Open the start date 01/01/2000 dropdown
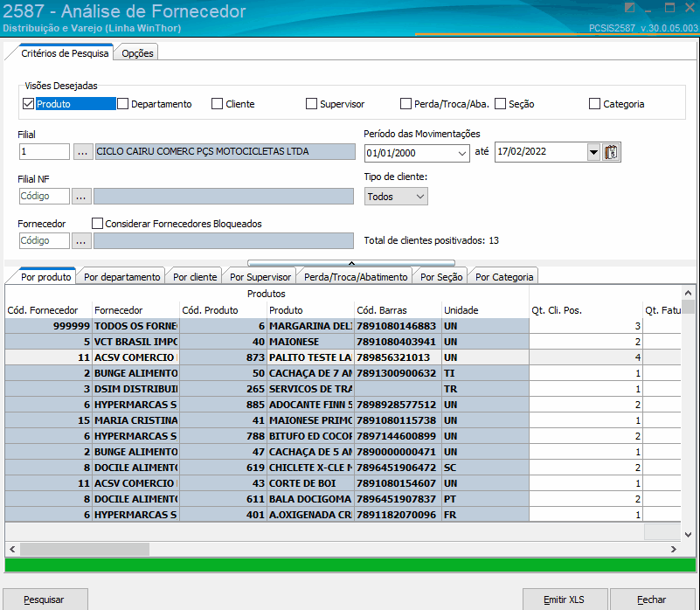 [462, 153]
